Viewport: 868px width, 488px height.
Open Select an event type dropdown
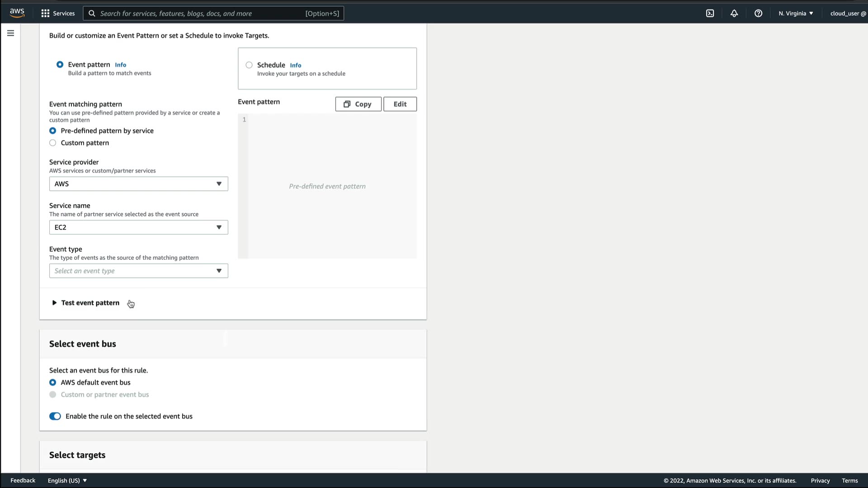point(138,271)
